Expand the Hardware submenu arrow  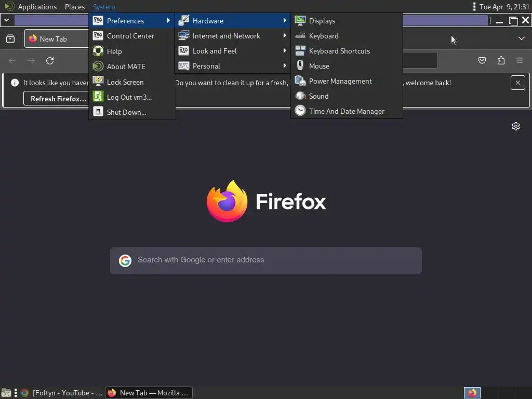click(285, 21)
